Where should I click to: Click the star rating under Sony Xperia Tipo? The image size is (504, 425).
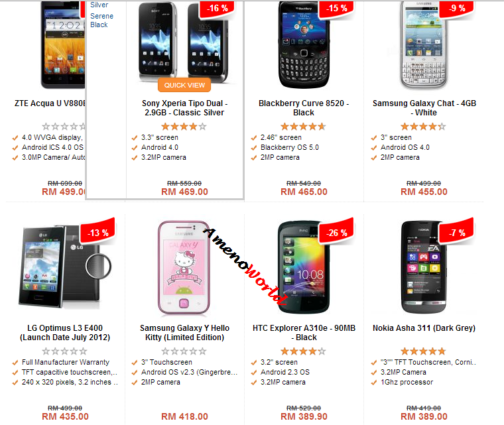(x=184, y=127)
